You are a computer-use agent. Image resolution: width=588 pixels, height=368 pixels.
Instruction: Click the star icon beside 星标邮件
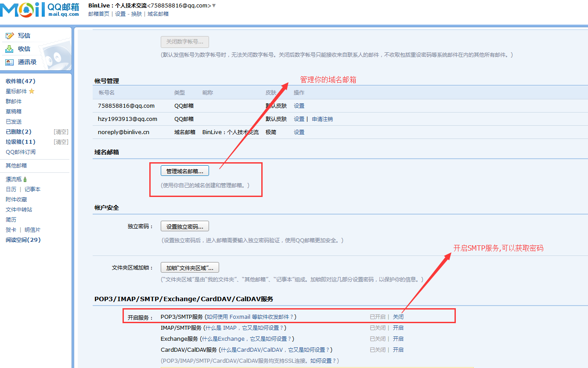(32, 91)
